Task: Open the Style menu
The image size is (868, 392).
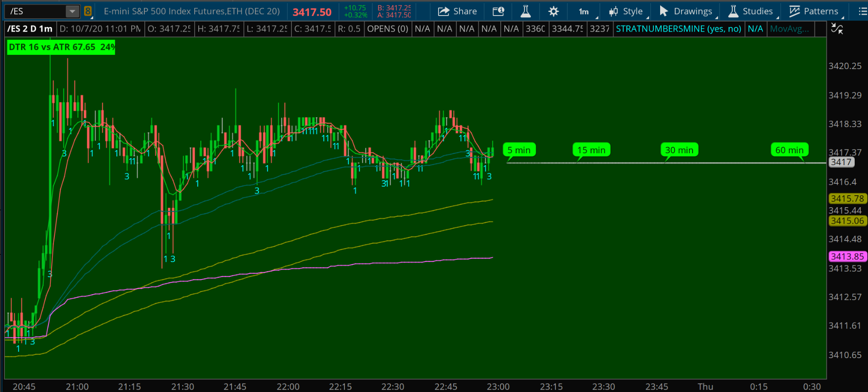Action: click(626, 11)
